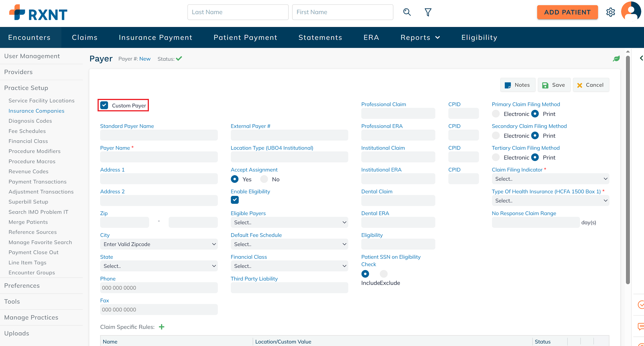The width and height of the screenshot is (644, 346).
Task: Select No for Accept Assignment
Action: (264, 179)
